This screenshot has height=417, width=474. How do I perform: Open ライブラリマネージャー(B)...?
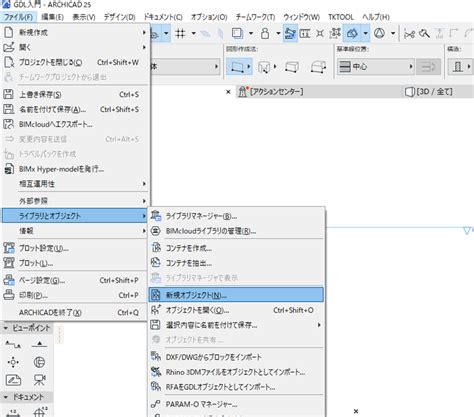click(236, 216)
